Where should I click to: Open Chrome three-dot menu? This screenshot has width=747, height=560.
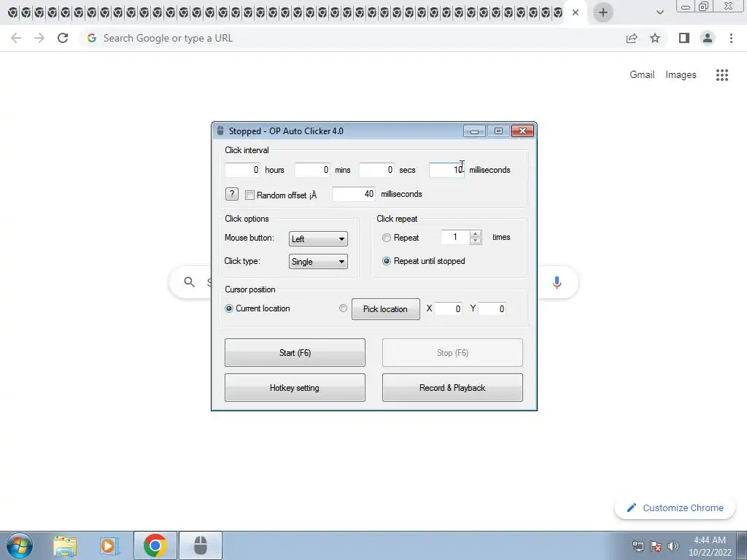pos(731,38)
